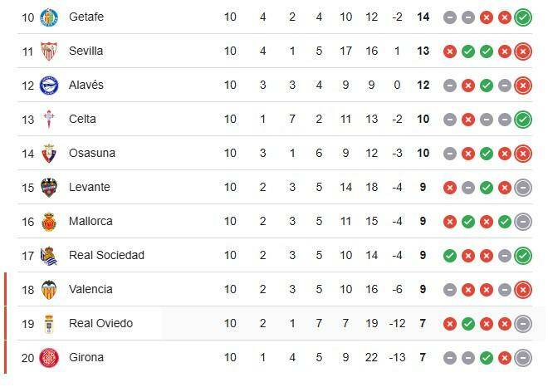Select the Osasuna club crest
548x392 pixels.
(48, 153)
